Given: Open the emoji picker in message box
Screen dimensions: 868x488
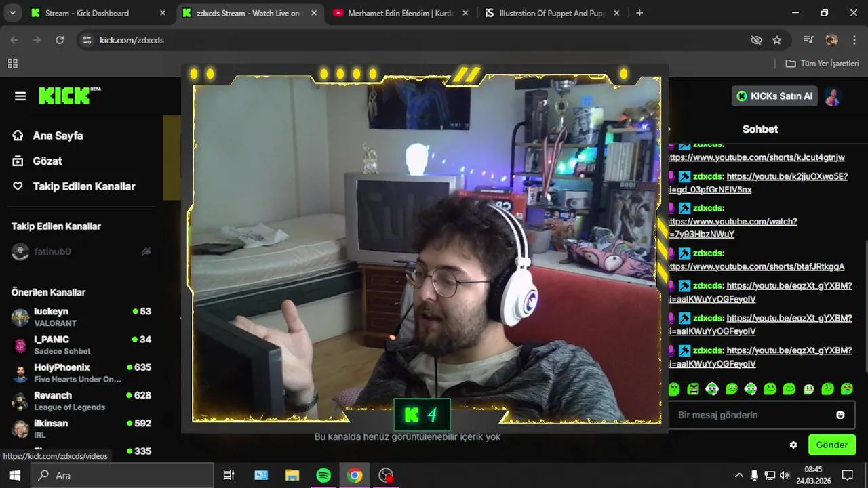Looking at the screenshot, I should 841,415.
